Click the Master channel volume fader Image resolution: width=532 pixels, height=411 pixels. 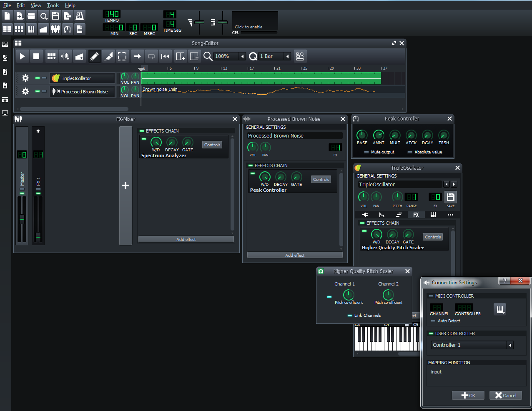[22, 218]
